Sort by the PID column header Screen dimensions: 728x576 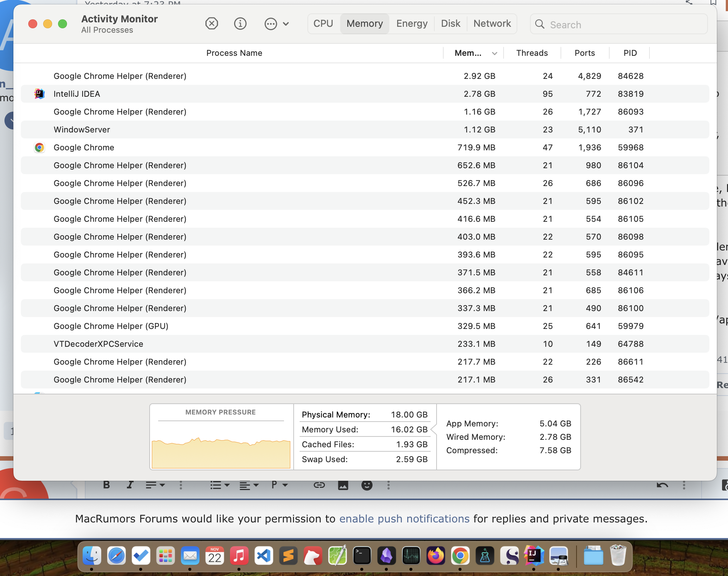pyautogui.click(x=630, y=53)
